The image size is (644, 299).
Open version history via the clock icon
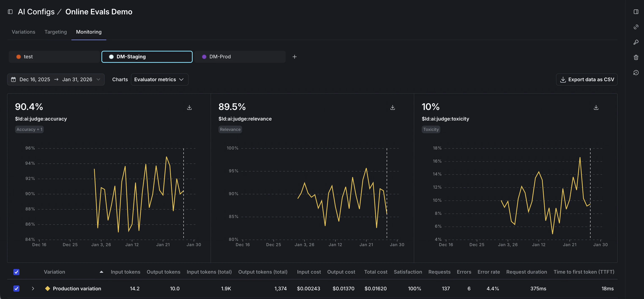pyautogui.click(x=636, y=73)
